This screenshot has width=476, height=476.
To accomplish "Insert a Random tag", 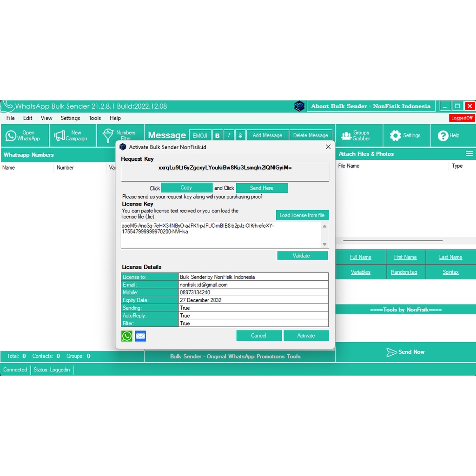I will 404,272.
